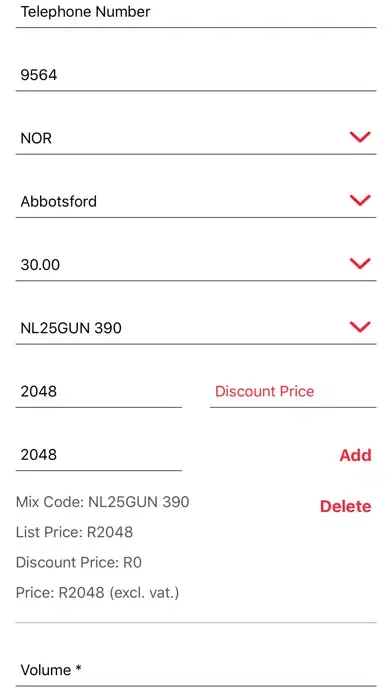
Task: Focus the Telephone Number field
Action: coord(196,13)
